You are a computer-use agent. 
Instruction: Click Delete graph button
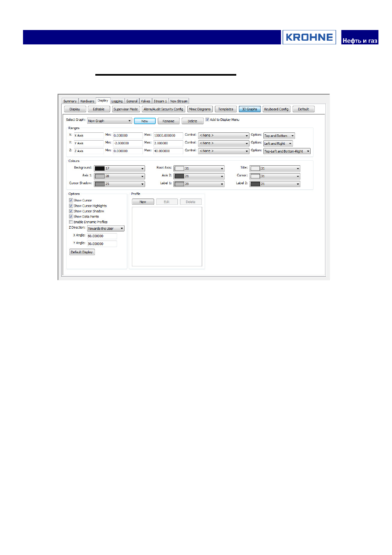192,121
